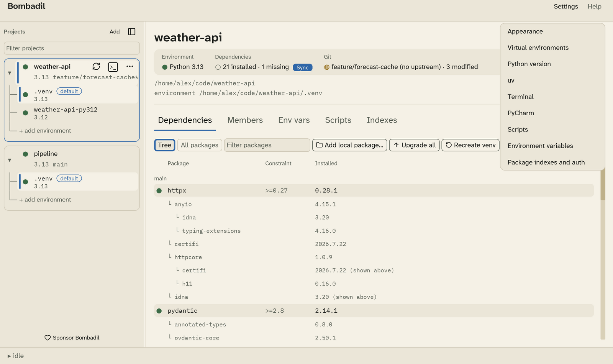The image size is (613, 364).
Task: Open the three-dots menu for weather-api
Action: [x=130, y=67]
